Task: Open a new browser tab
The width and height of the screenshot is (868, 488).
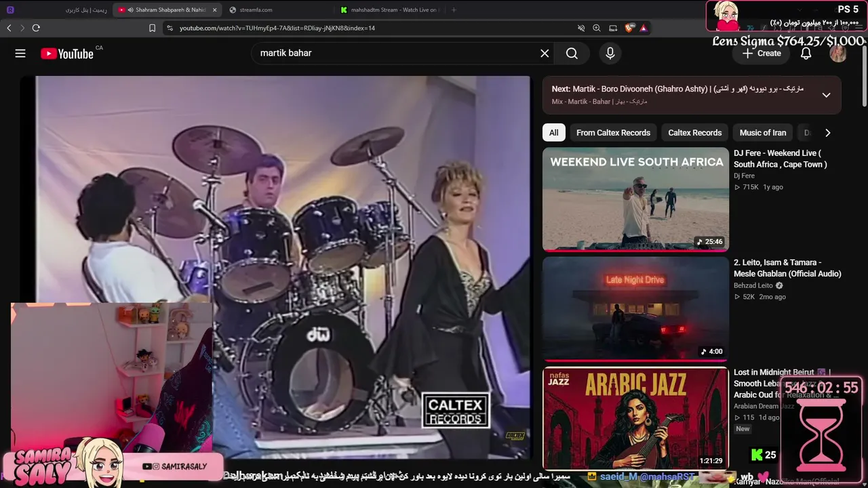Action: (454, 10)
